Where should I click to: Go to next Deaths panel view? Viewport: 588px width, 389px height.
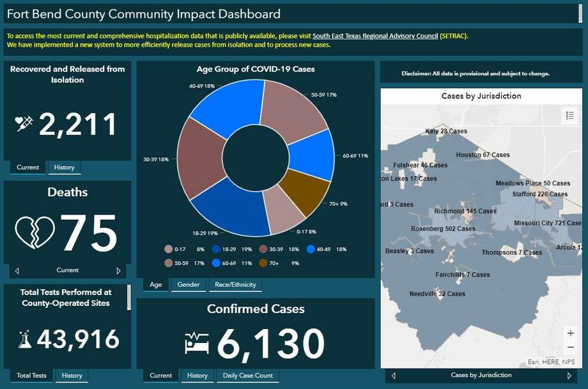tap(118, 270)
